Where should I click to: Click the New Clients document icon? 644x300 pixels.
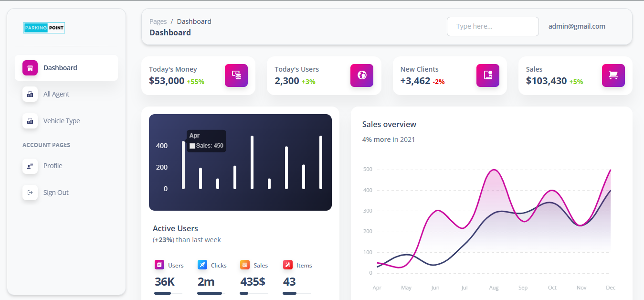point(488,75)
